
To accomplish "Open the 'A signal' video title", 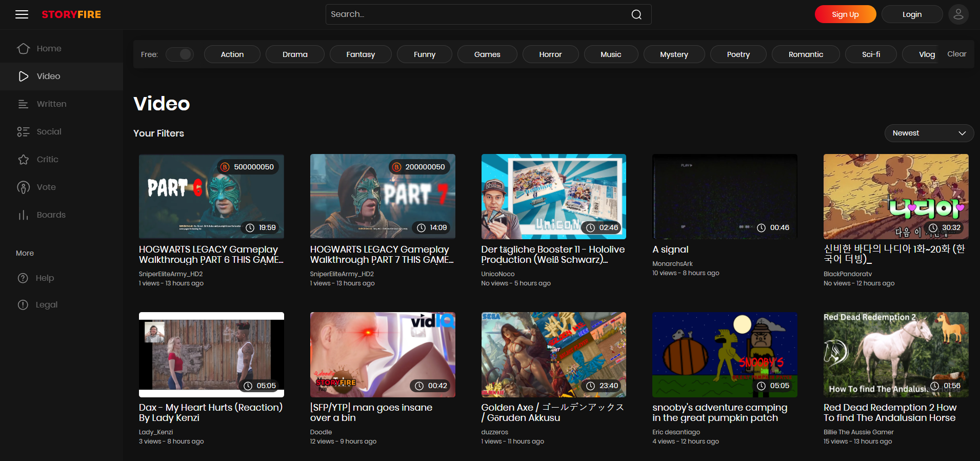I will pyautogui.click(x=670, y=249).
